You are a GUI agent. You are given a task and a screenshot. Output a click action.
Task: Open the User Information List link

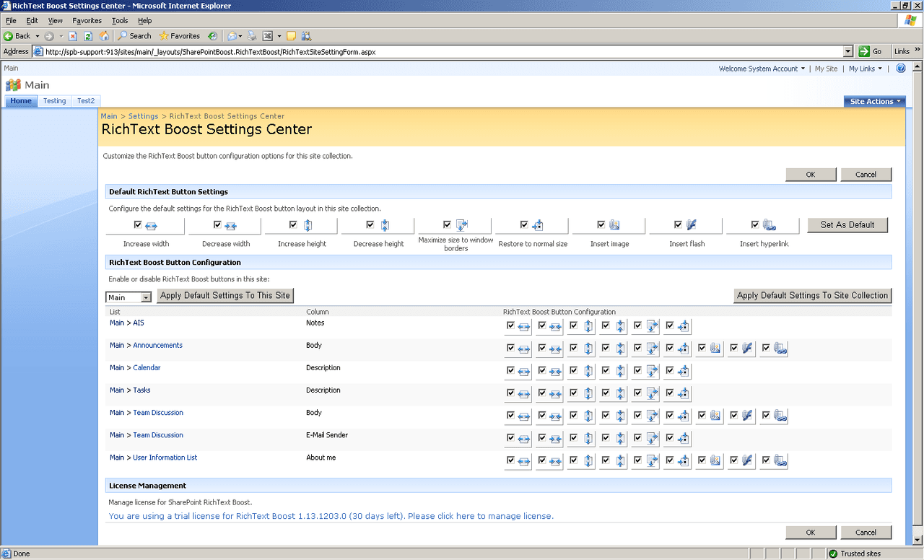pyautogui.click(x=165, y=458)
